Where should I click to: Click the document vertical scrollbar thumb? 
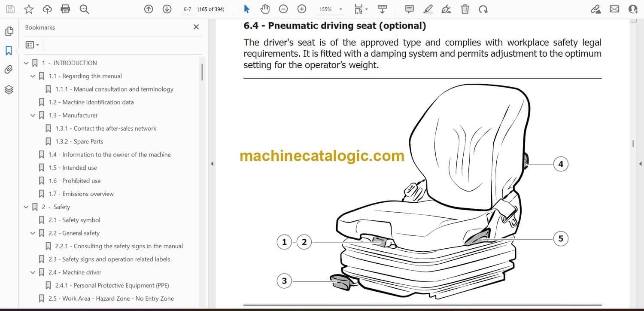pos(633,144)
